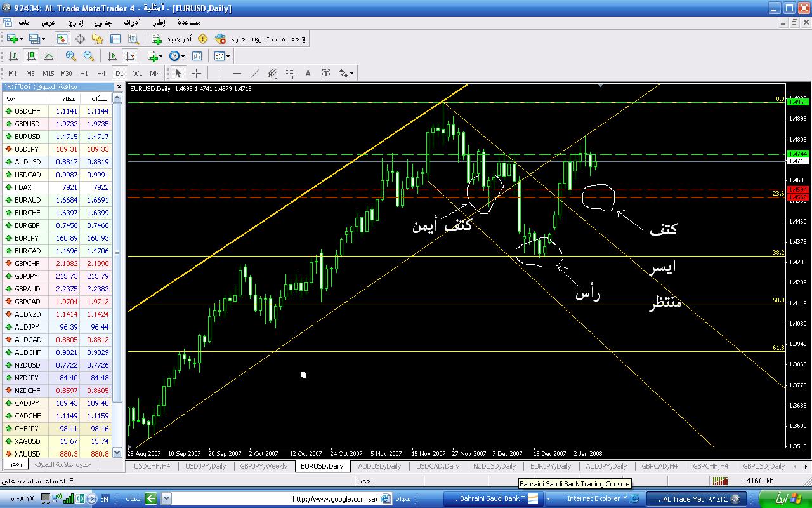The image size is (812, 508).
Task: Click the New Chart icon
Action: (x=11, y=39)
